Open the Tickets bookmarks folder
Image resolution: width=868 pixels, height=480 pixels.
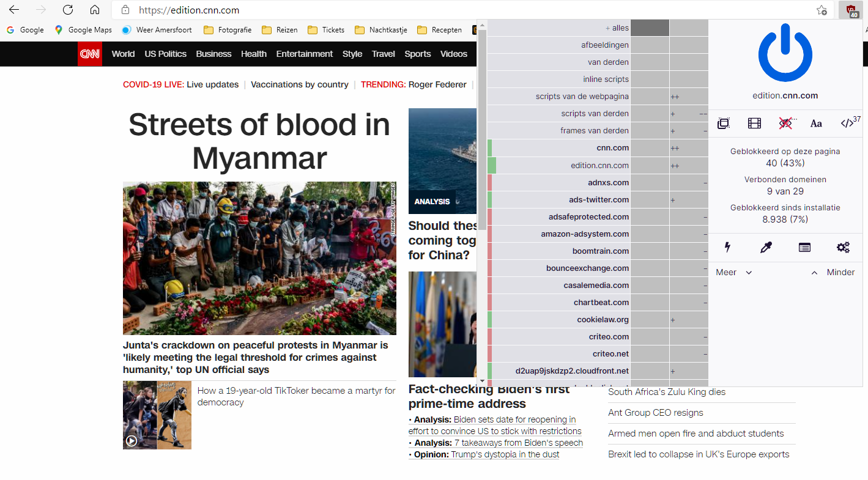pyautogui.click(x=326, y=29)
